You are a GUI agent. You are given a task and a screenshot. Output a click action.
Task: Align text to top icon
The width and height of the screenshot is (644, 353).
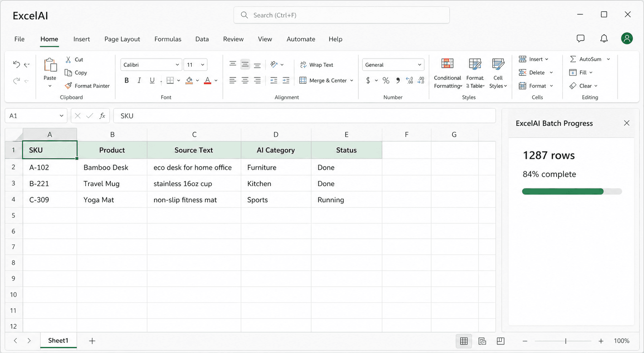point(233,65)
